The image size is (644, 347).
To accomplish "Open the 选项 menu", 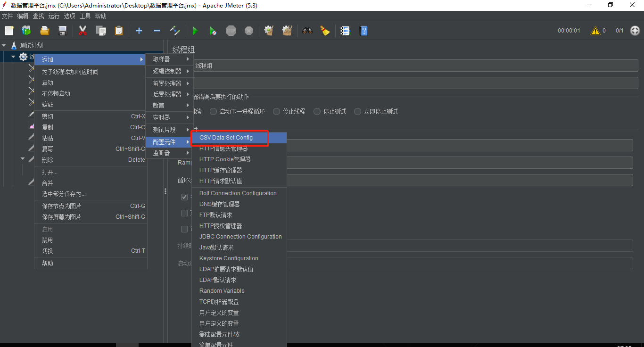I will (x=69, y=16).
